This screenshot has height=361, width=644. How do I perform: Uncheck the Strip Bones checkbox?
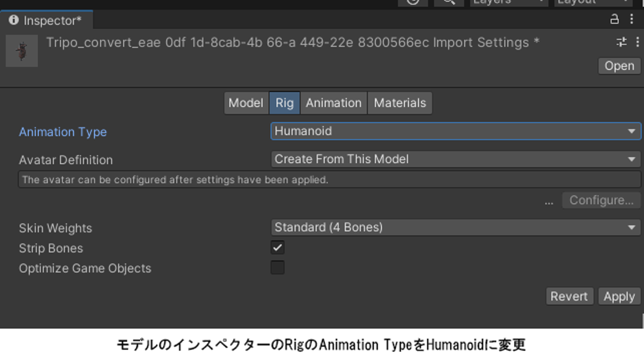pos(277,248)
